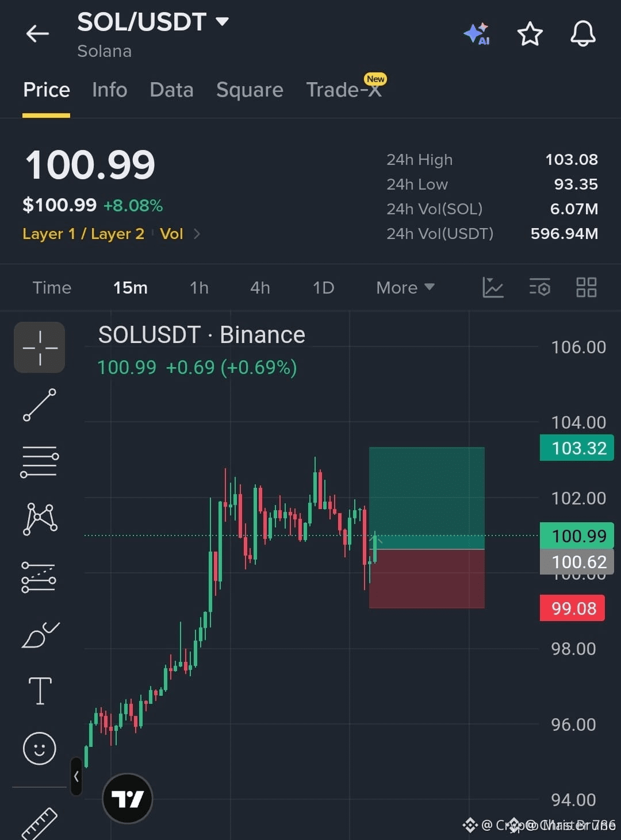The image size is (621, 840).
Task: Tap the 103.32 take-profit price label
Action: click(577, 448)
